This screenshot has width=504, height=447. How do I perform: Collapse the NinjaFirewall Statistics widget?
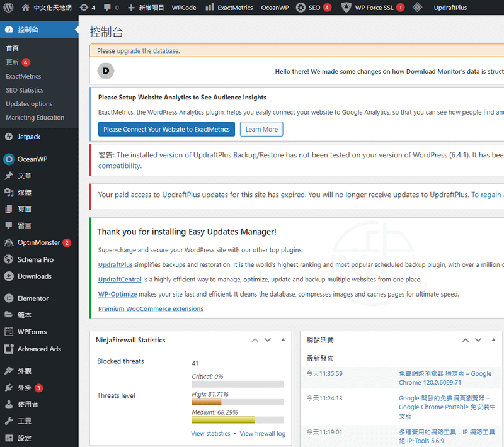point(283,340)
